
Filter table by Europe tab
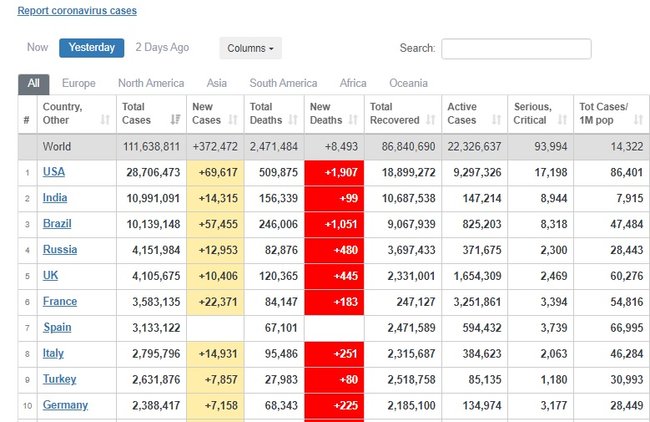tap(79, 83)
